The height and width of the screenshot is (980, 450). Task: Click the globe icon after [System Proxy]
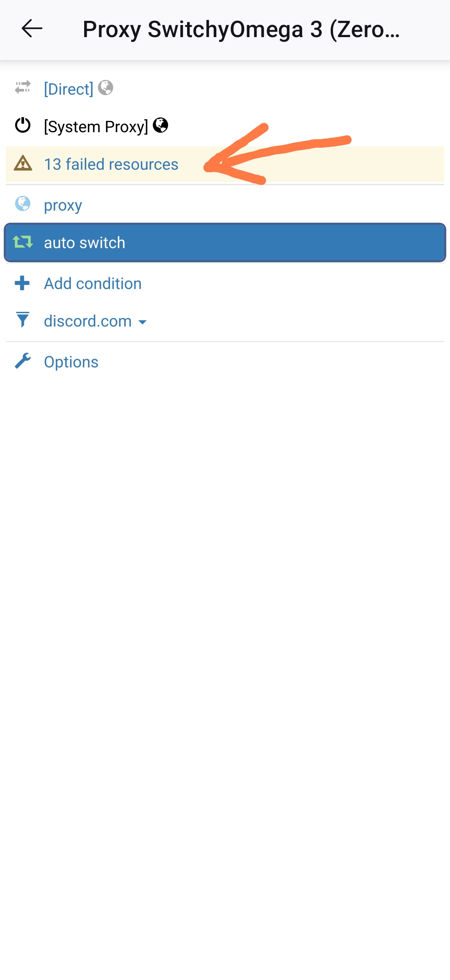tap(160, 125)
